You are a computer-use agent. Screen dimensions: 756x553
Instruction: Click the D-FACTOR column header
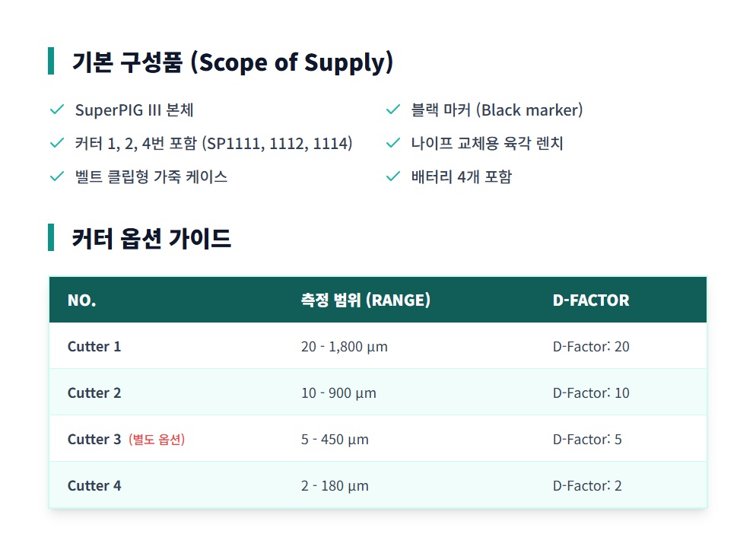click(x=591, y=300)
